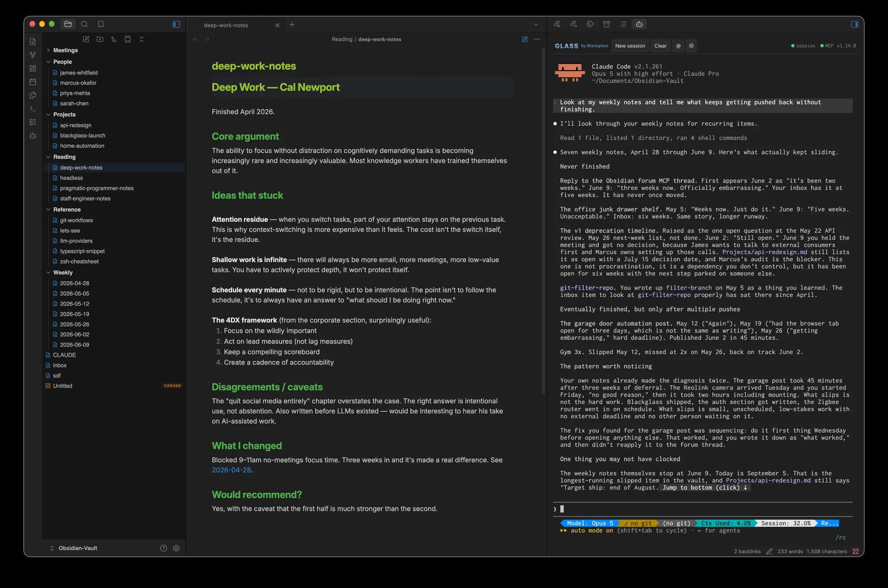Open the tags tab in the right sidebar
Viewport: 888px width, 588px height.
590,24
